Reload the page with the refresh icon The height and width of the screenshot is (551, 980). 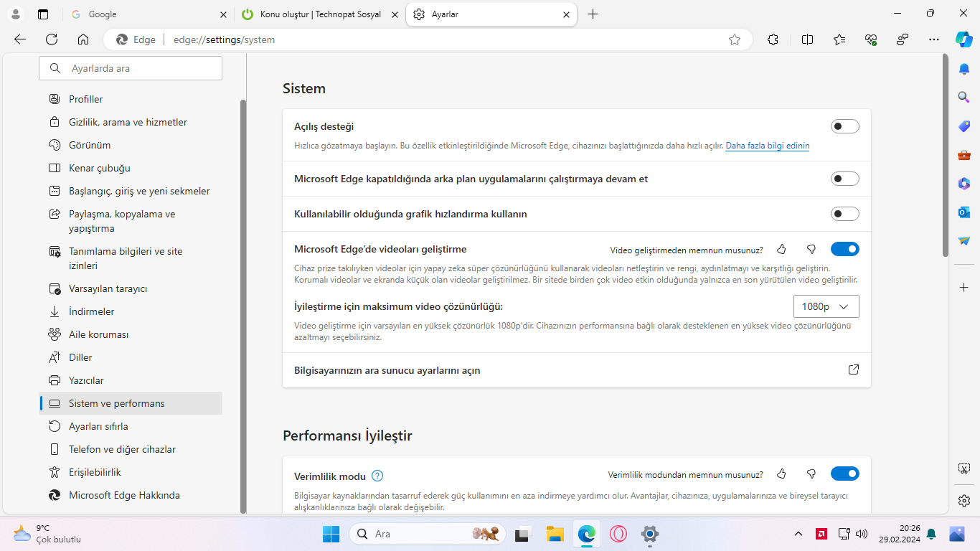[52, 39]
